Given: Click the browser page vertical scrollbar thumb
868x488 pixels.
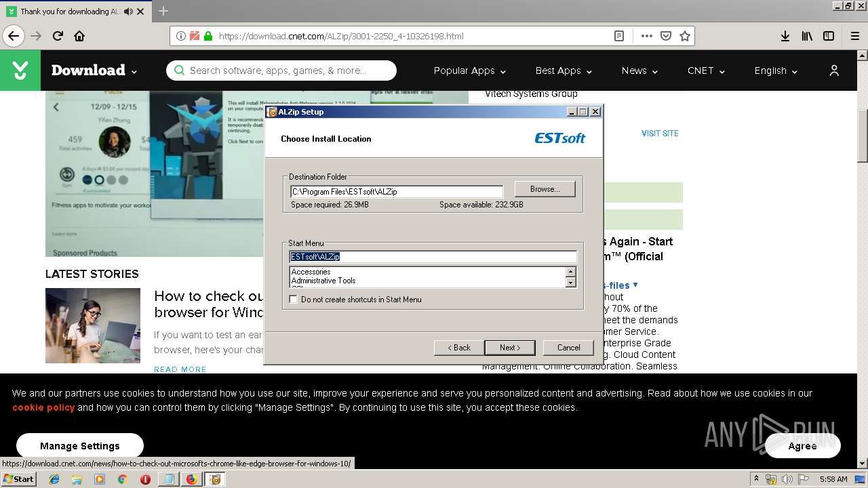Looking at the screenshot, I should [x=863, y=135].
